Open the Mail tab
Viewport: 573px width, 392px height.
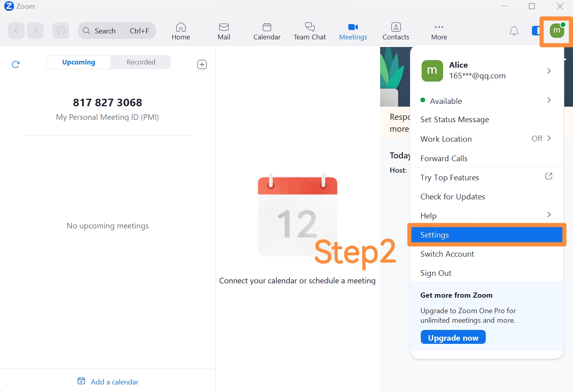click(x=224, y=31)
